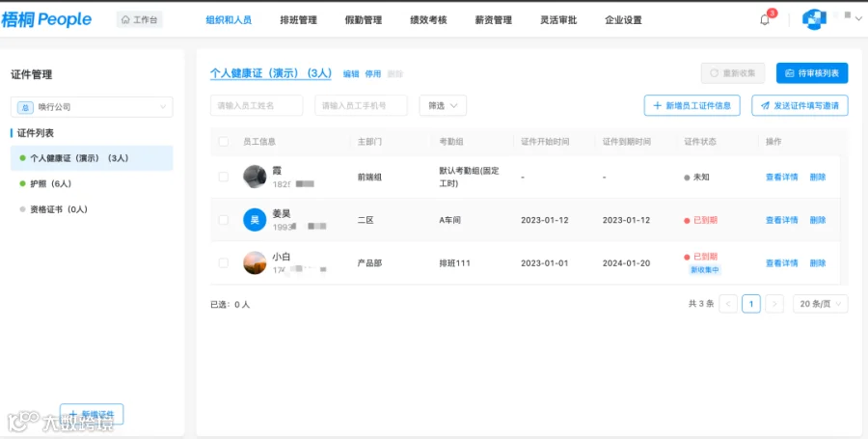Open the 20 条/页 page size dropdown
868x439 pixels.
pos(821,304)
